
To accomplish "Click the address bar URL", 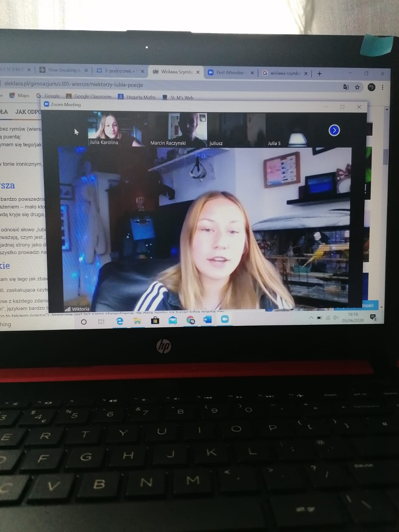I will tap(73, 85).
